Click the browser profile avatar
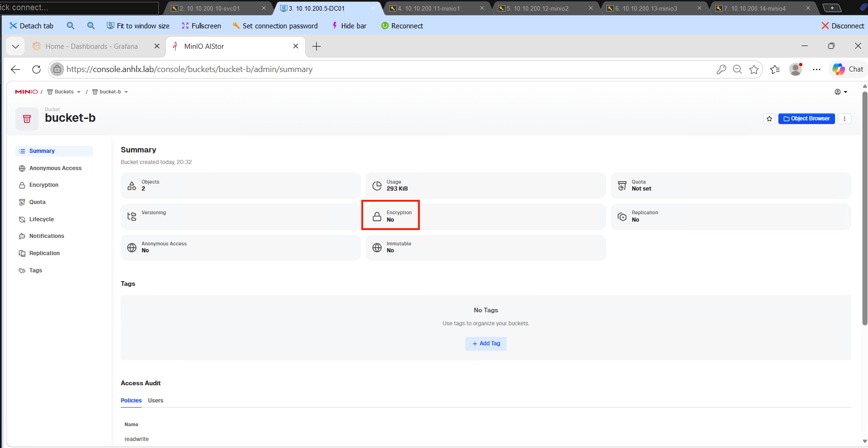Screen dimensions: 868x448 pos(796,69)
